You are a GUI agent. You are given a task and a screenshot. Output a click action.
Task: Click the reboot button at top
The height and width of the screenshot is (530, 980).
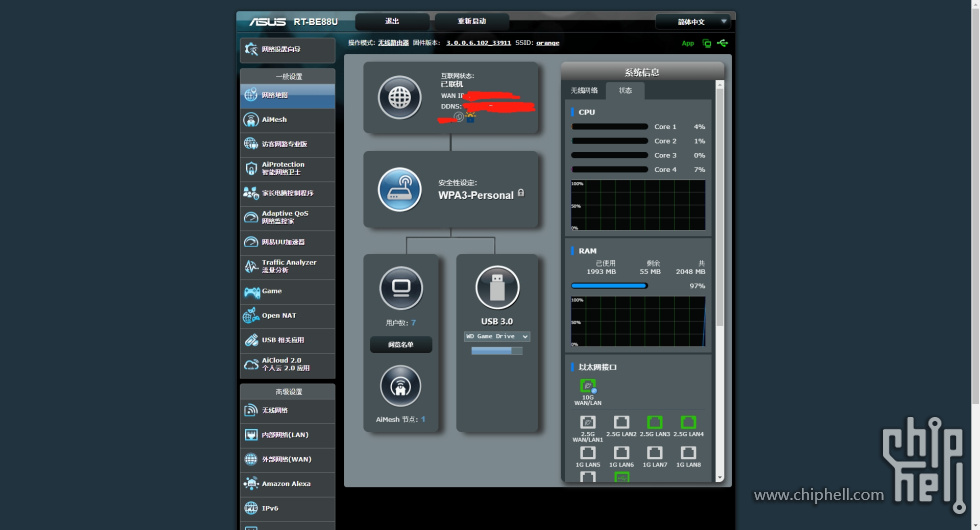tap(471, 21)
